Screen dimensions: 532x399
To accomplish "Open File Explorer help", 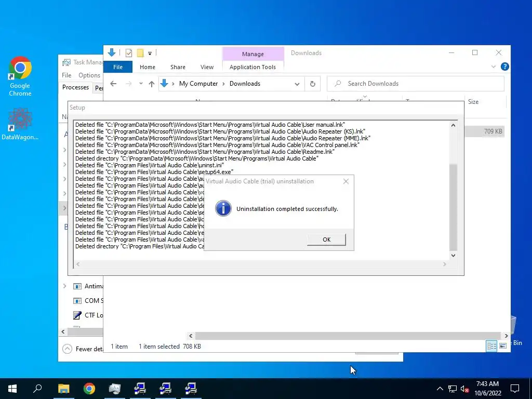I will [504, 67].
